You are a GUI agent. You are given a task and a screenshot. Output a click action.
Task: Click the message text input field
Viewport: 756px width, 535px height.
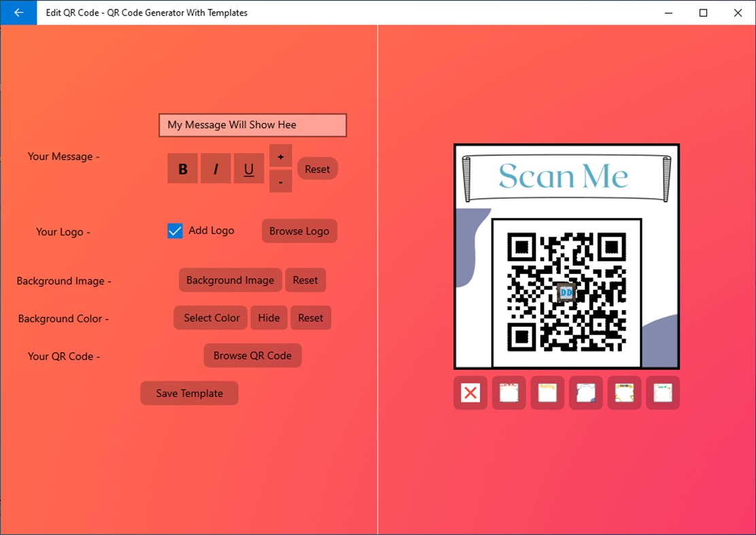point(253,125)
